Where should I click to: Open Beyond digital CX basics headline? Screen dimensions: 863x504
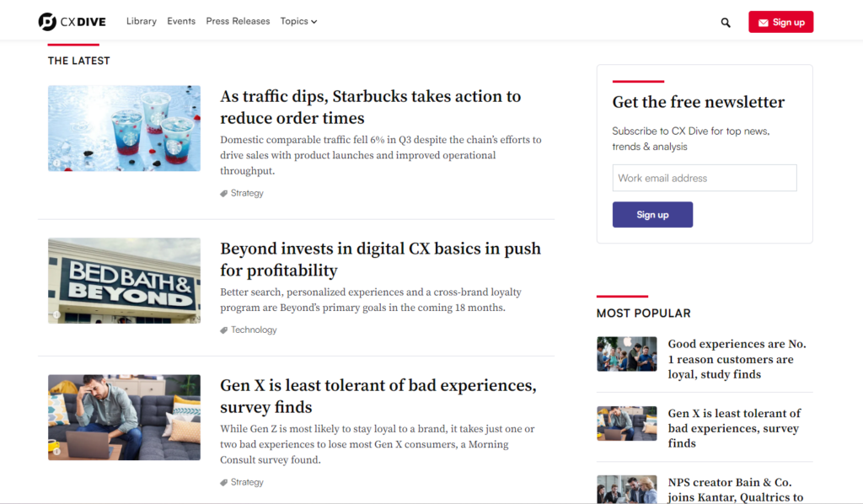click(x=380, y=259)
